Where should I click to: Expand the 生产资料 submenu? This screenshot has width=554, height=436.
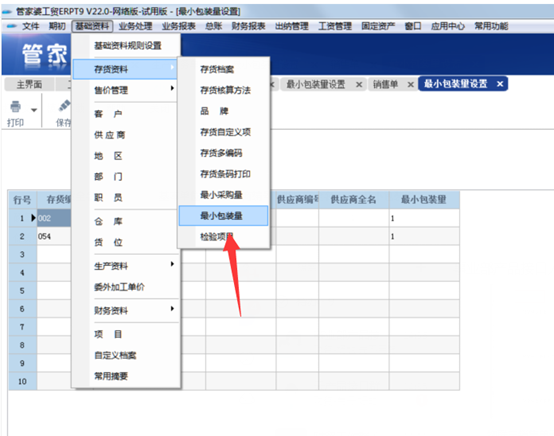click(126, 266)
